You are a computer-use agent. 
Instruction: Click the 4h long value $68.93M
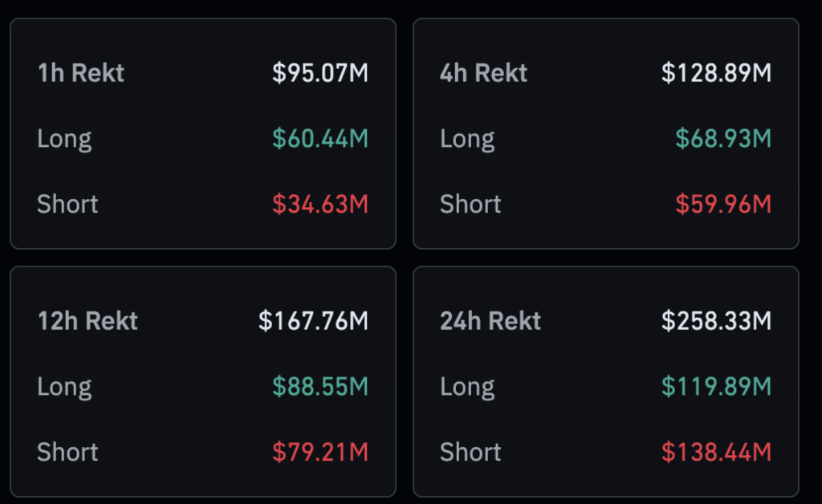pyautogui.click(x=723, y=139)
